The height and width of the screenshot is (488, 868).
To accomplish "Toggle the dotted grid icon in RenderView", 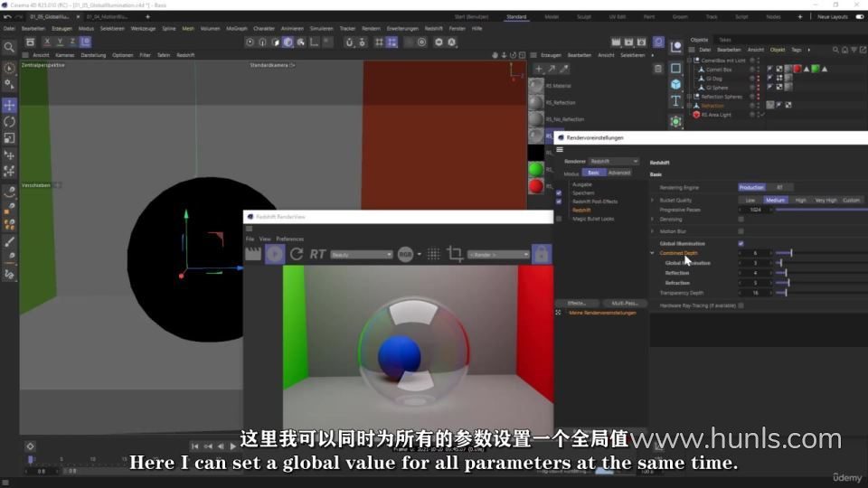I will point(433,254).
